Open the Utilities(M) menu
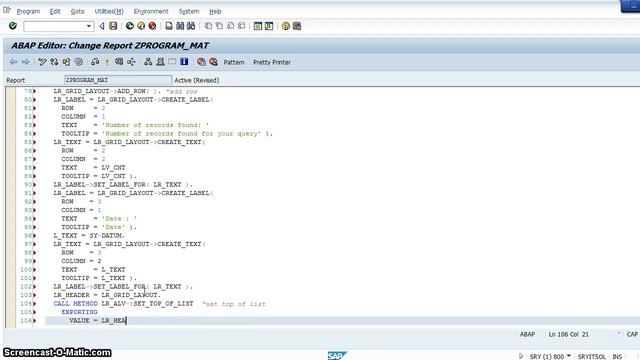Image resolution: width=640 pixels, height=360 pixels. 109,11
